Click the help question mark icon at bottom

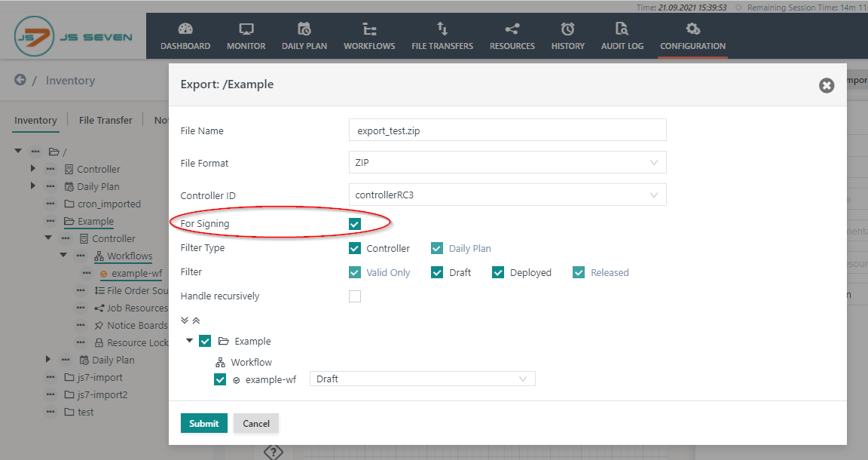click(273, 452)
